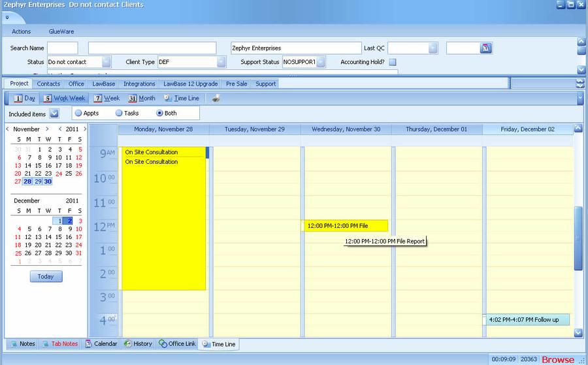This screenshot has width=588, height=365.
Task: Expand the calendar toolbar overflow arrow
Action: 581,98
